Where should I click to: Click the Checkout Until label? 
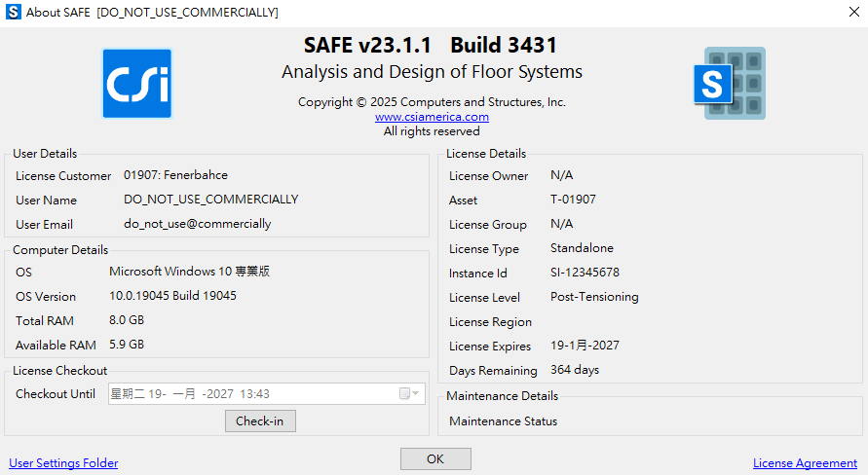click(56, 393)
